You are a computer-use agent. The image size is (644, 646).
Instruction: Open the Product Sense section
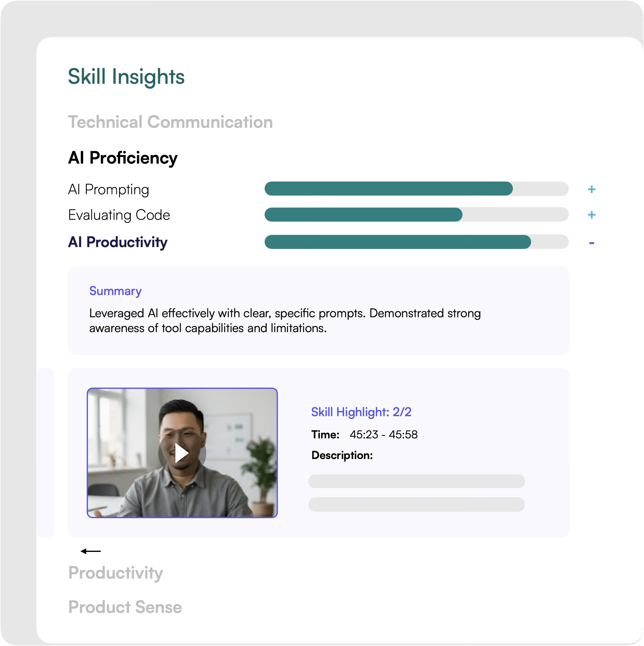[125, 607]
